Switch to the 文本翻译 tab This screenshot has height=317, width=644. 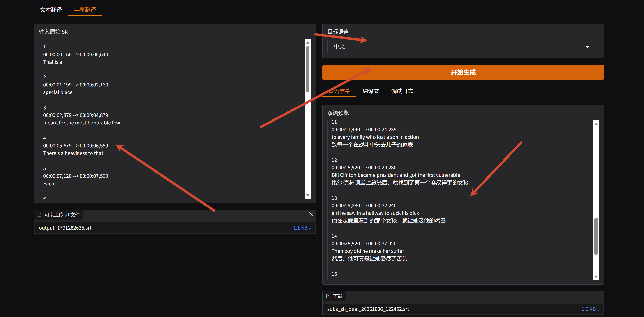coord(51,10)
